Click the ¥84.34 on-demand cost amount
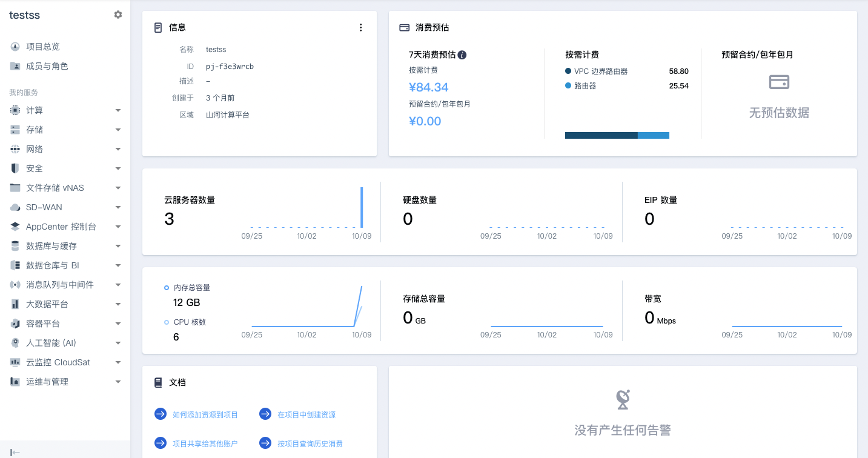Viewport: 868px width, 458px height. coord(429,87)
